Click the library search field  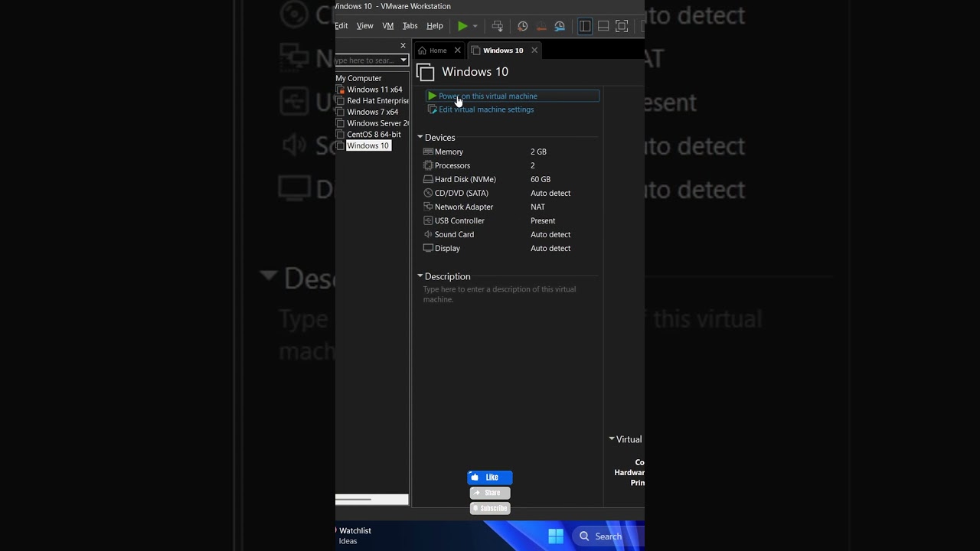[366, 60]
